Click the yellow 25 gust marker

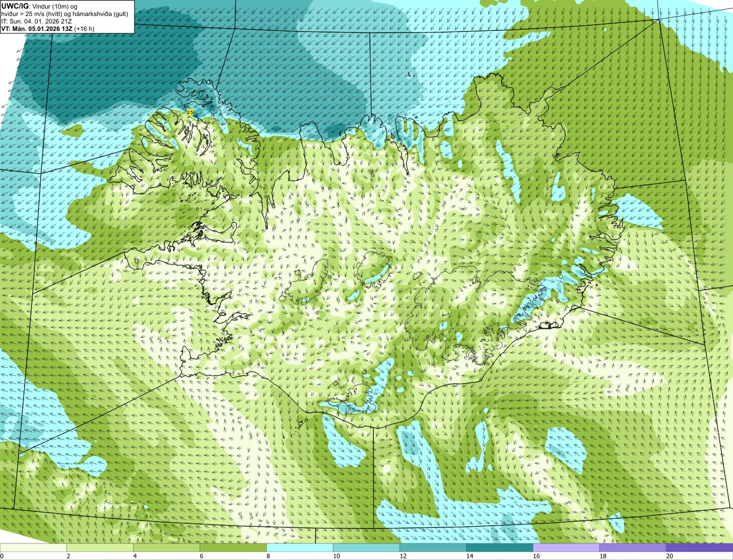190,112
